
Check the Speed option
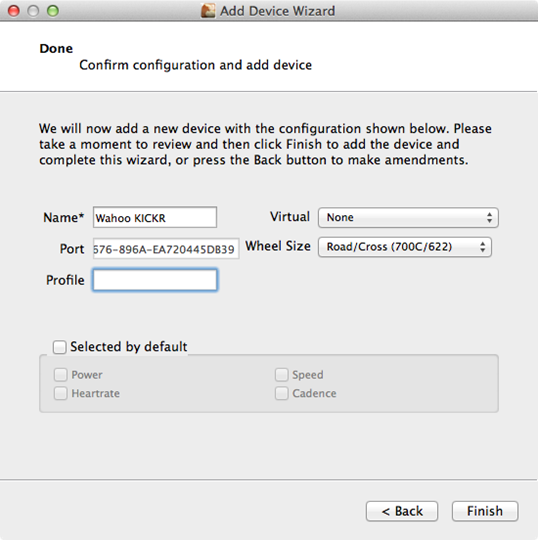pos(281,375)
